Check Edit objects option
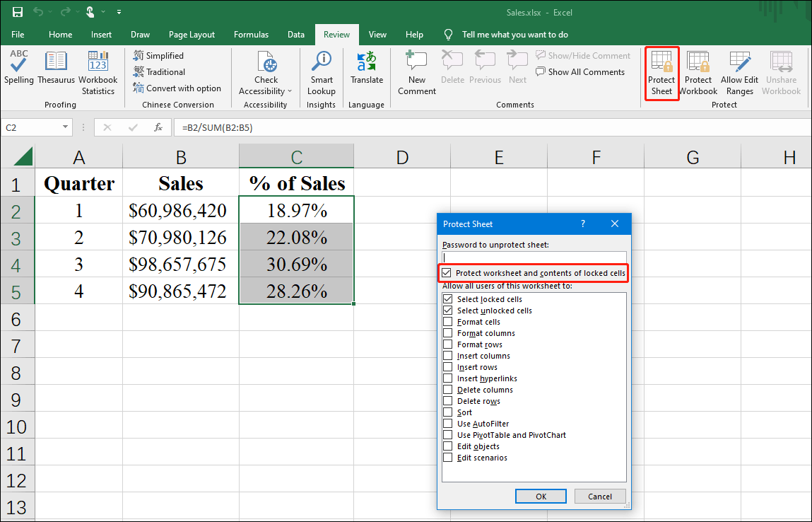This screenshot has height=522, width=812. [x=448, y=446]
